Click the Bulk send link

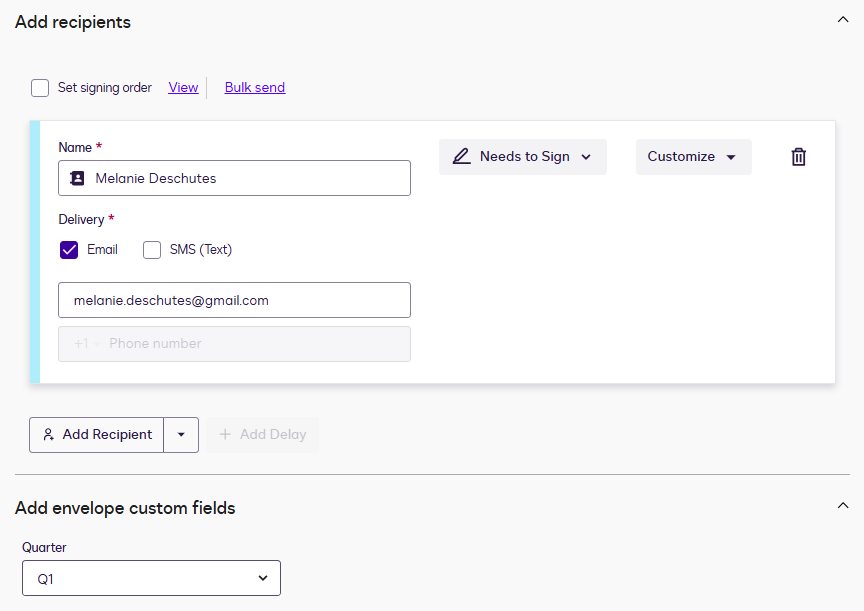tap(255, 88)
